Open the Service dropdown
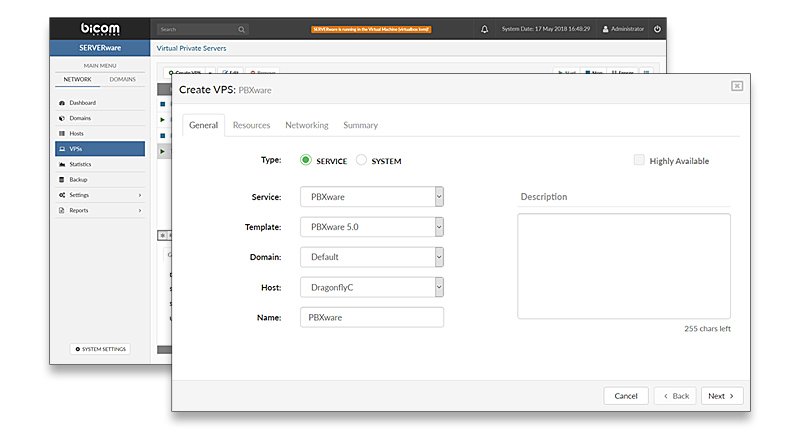The height and width of the screenshot is (435, 800). (371, 197)
